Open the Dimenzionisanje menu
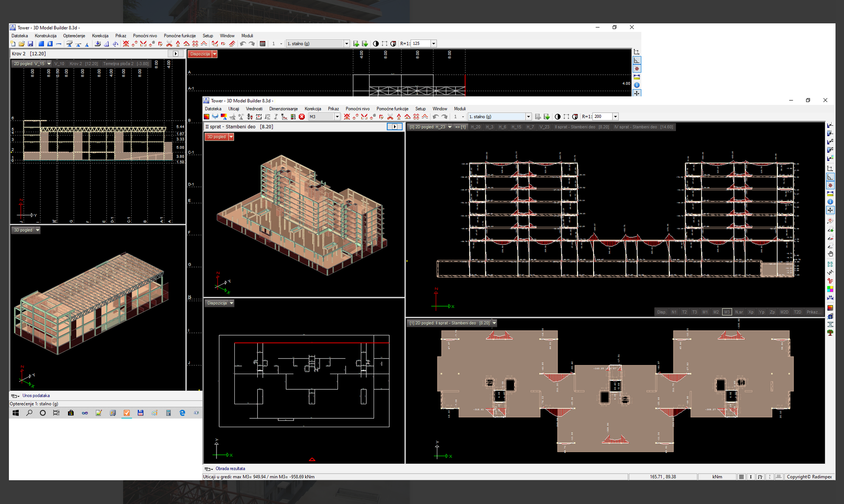 [283, 109]
